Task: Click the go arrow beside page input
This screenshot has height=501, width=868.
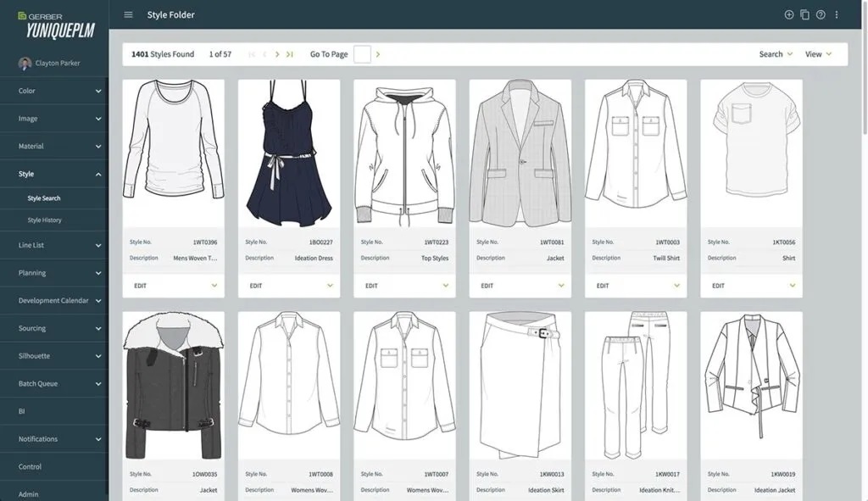Action: pos(378,54)
